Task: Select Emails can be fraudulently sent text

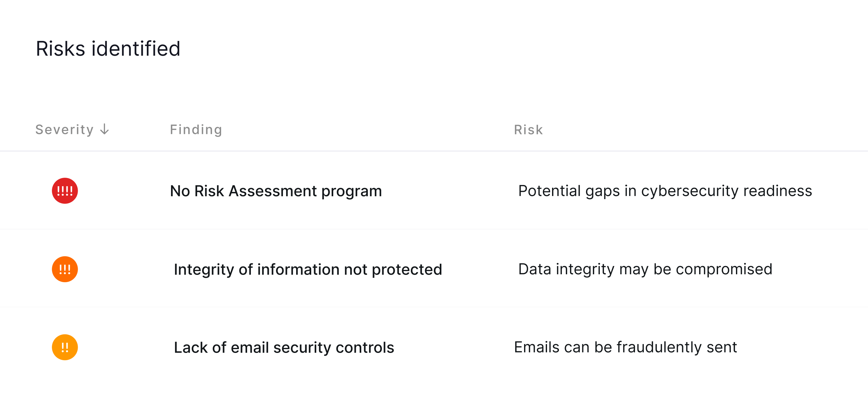Action: click(x=625, y=347)
